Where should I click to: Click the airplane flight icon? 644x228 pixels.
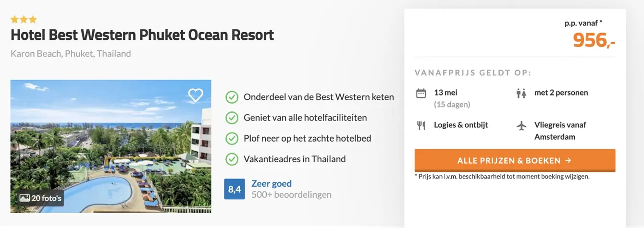click(x=521, y=126)
